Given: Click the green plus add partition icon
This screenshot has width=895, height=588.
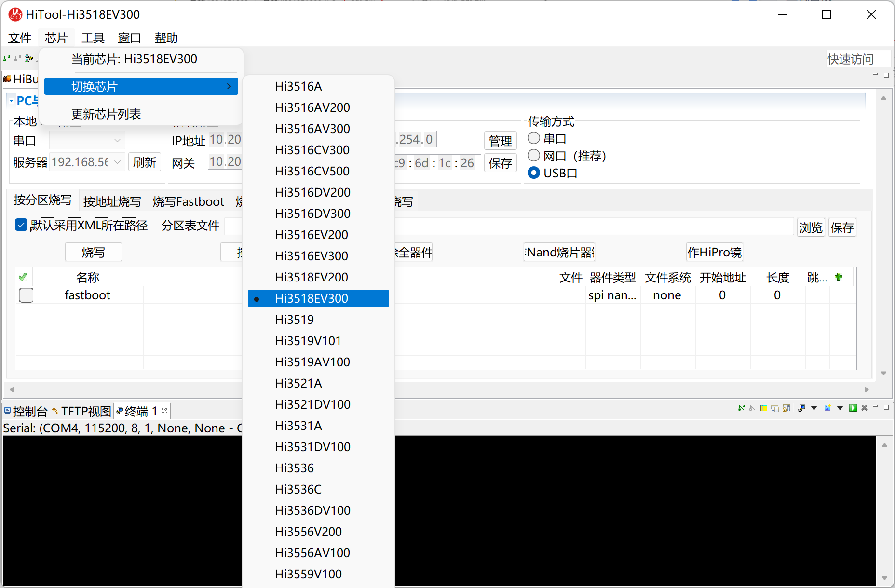Looking at the screenshot, I should point(839,277).
